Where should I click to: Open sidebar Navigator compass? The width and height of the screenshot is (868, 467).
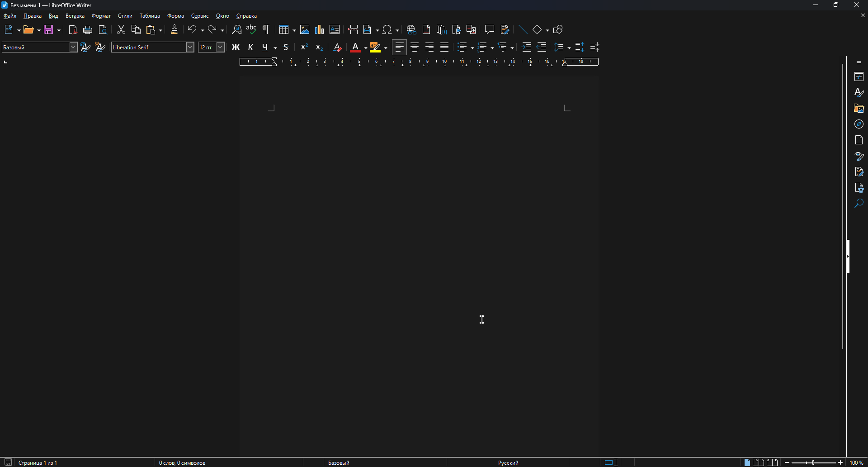click(859, 124)
